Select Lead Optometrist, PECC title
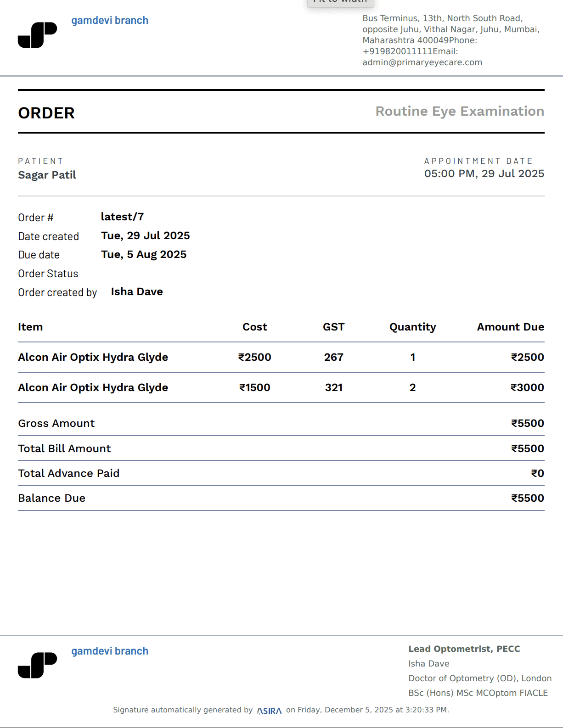 (464, 649)
